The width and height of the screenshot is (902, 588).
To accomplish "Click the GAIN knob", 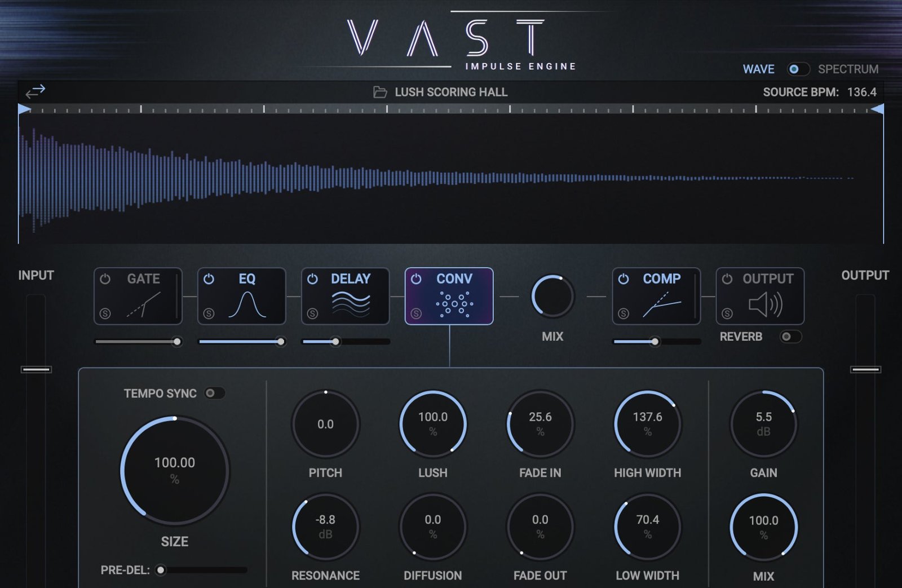I will click(763, 424).
